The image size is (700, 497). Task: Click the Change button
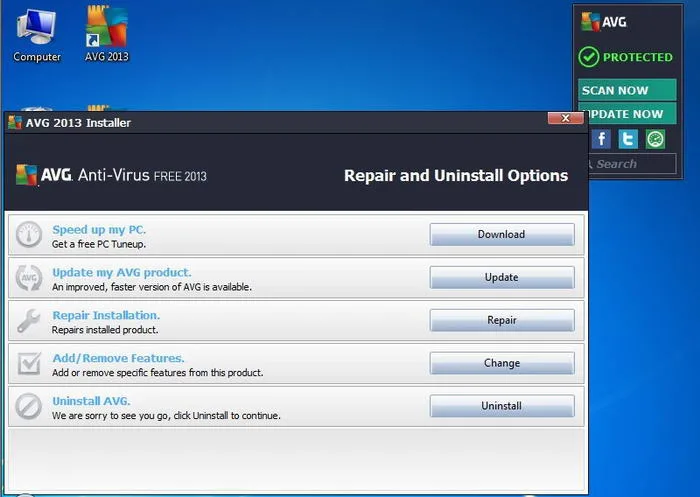[x=502, y=363]
